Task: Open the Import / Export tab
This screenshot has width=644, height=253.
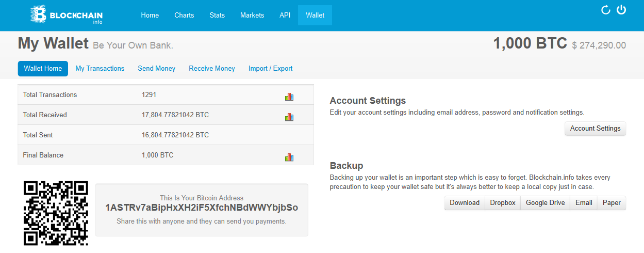Action: tap(270, 68)
